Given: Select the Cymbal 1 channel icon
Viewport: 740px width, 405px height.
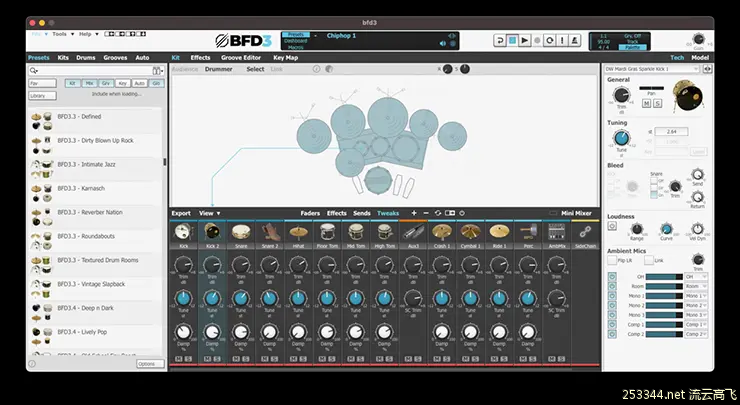Looking at the screenshot, I should (x=471, y=232).
